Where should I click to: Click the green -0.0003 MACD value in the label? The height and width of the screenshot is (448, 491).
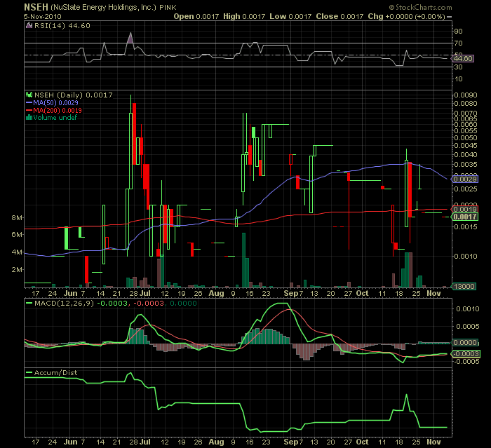[x=112, y=304]
